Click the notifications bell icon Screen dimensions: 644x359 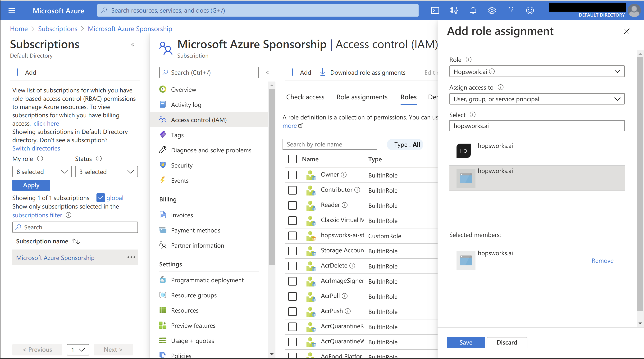click(473, 10)
